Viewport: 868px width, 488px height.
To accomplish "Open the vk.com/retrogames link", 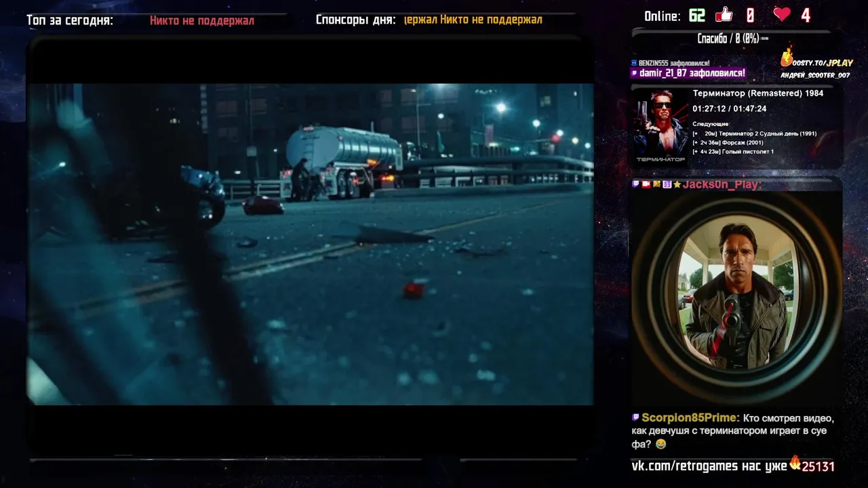I will (686, 466).
